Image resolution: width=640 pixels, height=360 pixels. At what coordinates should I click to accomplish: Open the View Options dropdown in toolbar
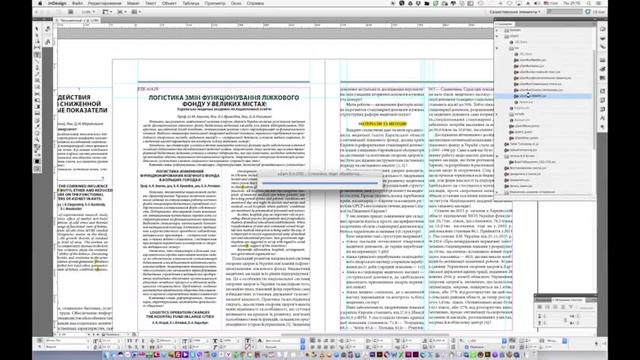coord(107,12)
